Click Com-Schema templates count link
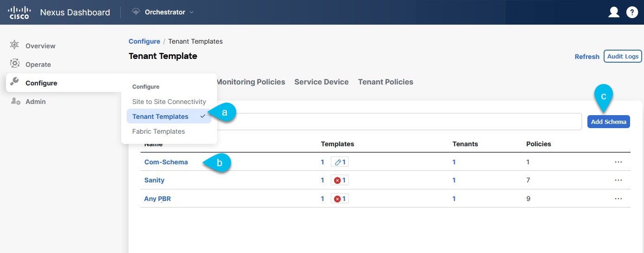 [322, 162]
